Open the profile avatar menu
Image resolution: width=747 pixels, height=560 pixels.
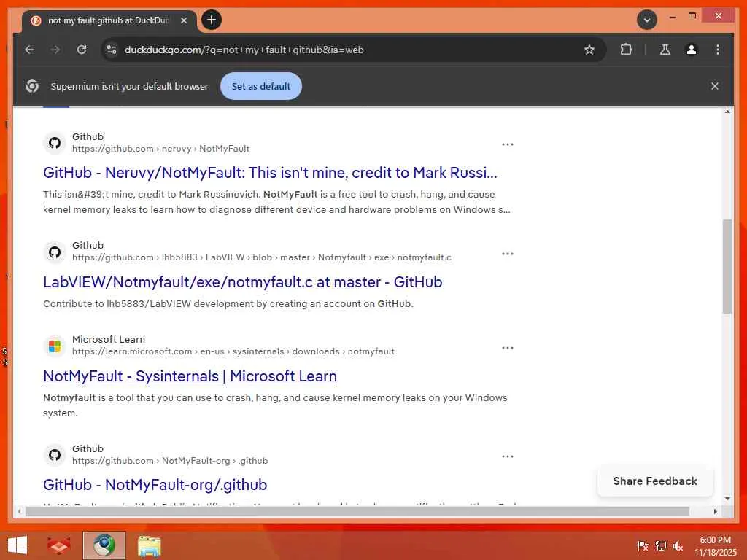[692, 50]
